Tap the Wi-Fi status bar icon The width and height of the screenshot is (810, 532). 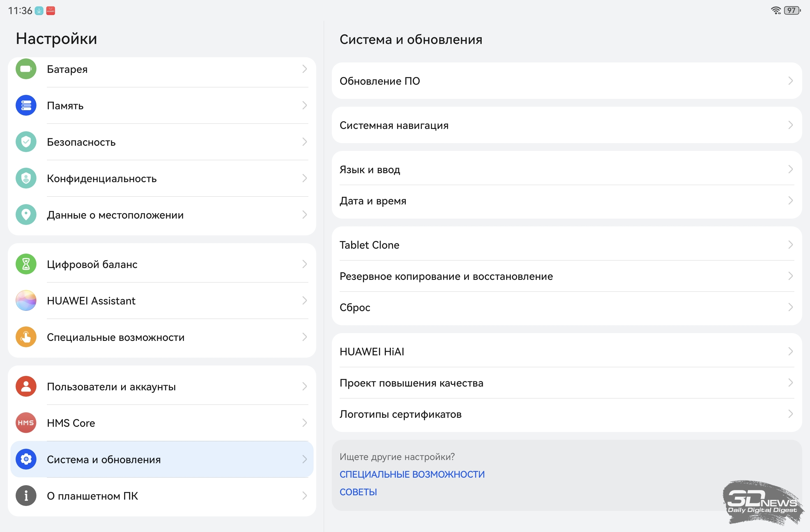[776, 10]
